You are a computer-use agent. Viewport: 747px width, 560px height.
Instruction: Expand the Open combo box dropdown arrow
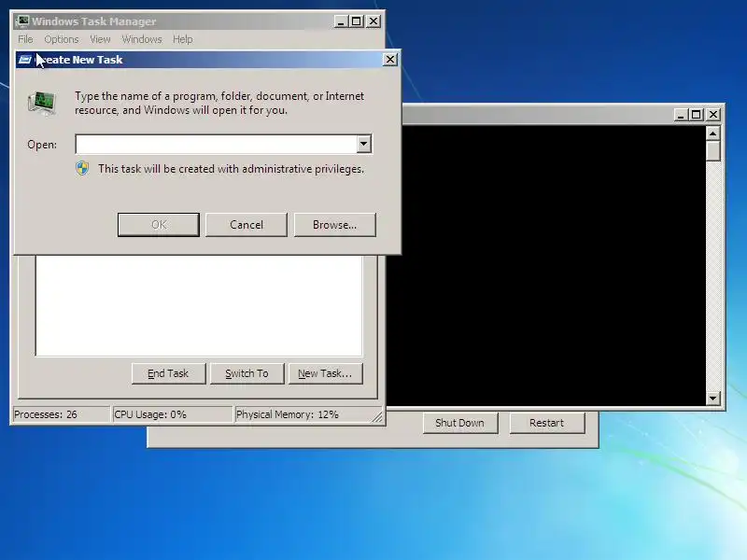pyautogui.click(x=364, y=144)
